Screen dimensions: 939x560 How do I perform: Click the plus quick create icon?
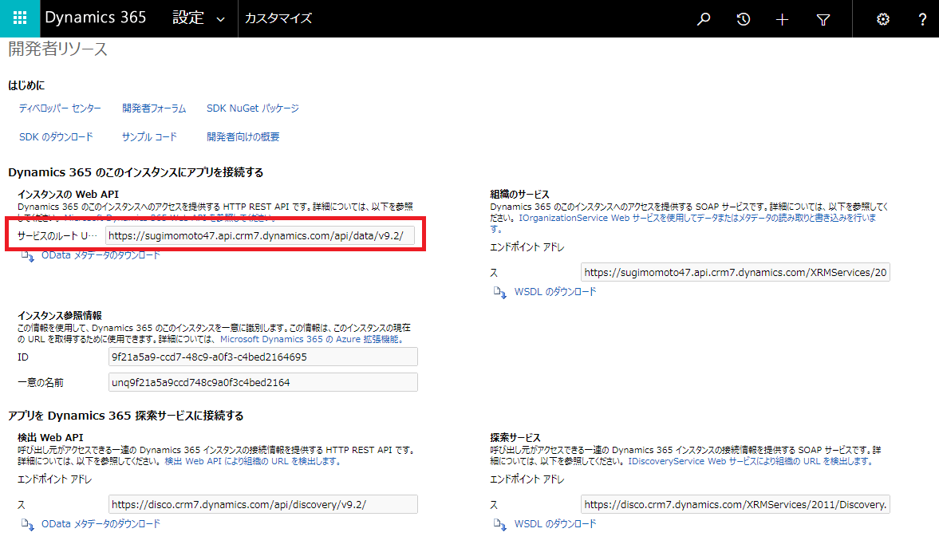tap(782, 20)
